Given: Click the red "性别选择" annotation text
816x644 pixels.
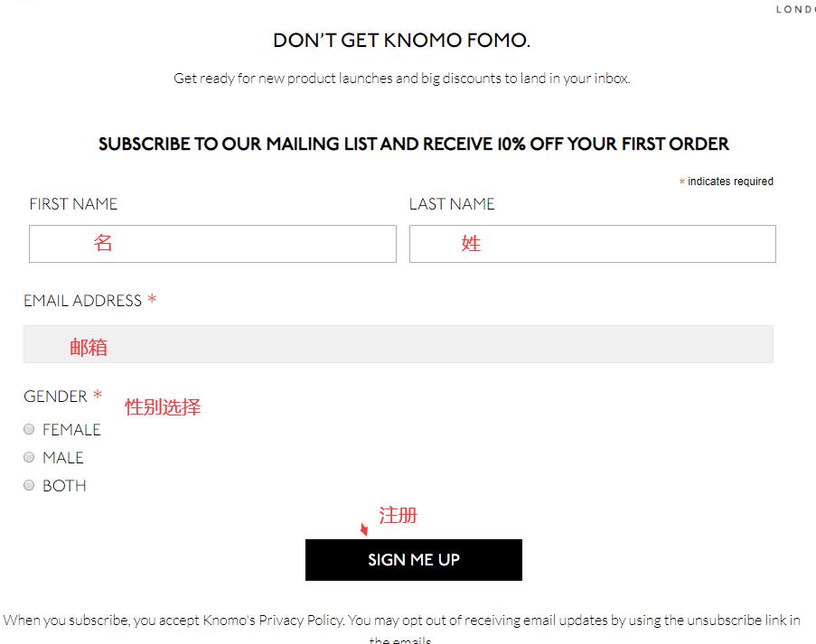Looking at the screenshot, I should click(x=163, y=407).
